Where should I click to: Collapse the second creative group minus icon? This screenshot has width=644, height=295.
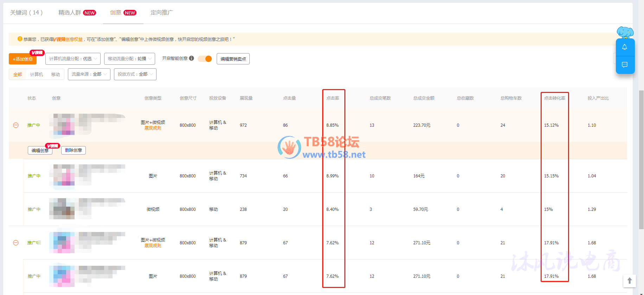click(x=16, y=243)
